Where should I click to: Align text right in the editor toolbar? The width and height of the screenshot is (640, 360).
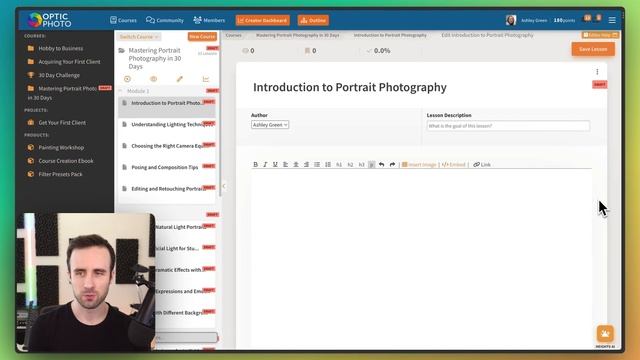pos(306,164)
